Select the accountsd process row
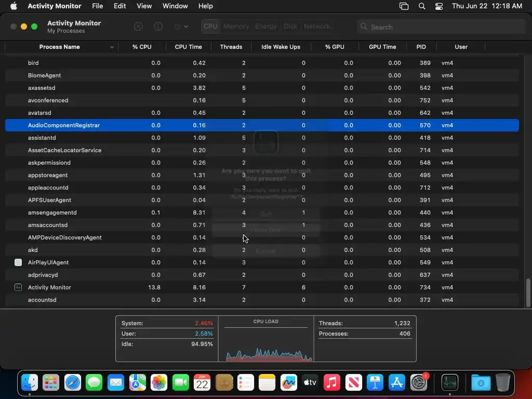Viewport: 532px width, 399px height. click(262, 300)
